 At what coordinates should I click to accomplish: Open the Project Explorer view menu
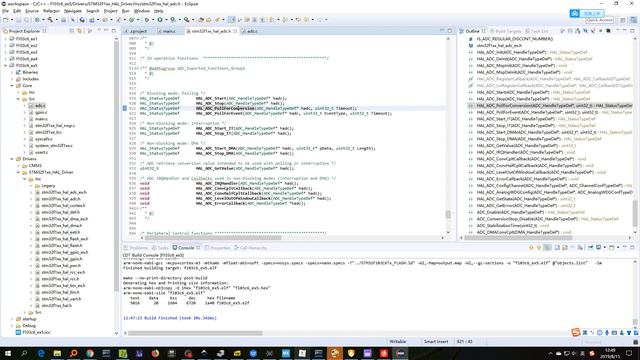[99, 31]
